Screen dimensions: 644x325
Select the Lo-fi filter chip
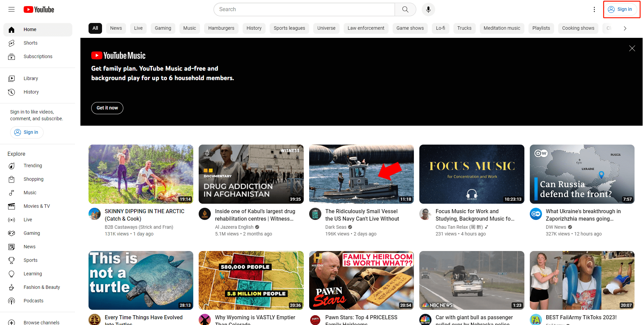click(440, 28)
